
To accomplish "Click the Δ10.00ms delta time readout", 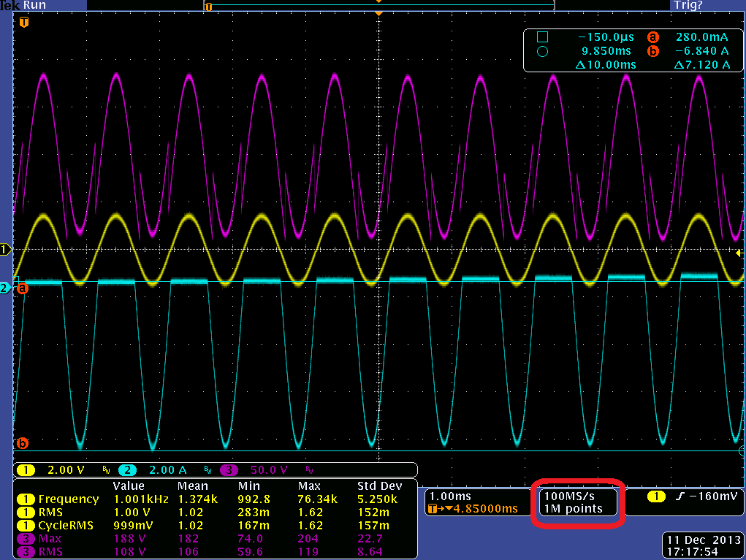I will [606, 65].
